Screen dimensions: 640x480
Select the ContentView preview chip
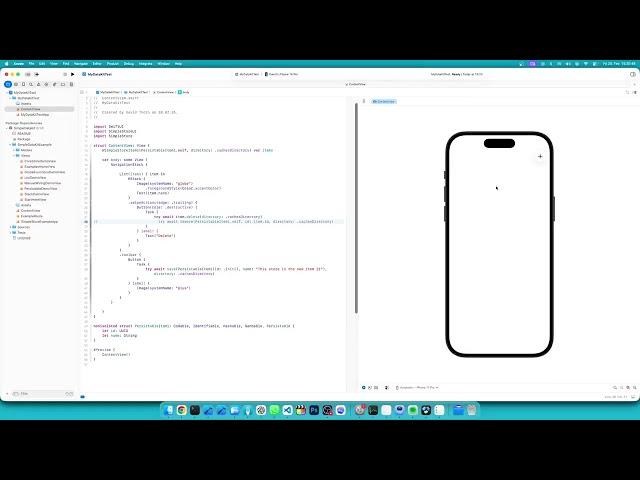click(384, 101)
